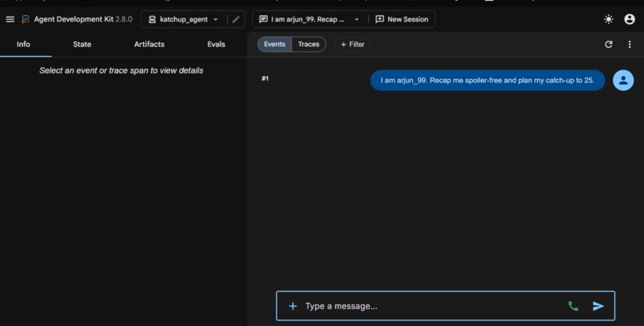Switch to the Info tab

click(23, 44)
